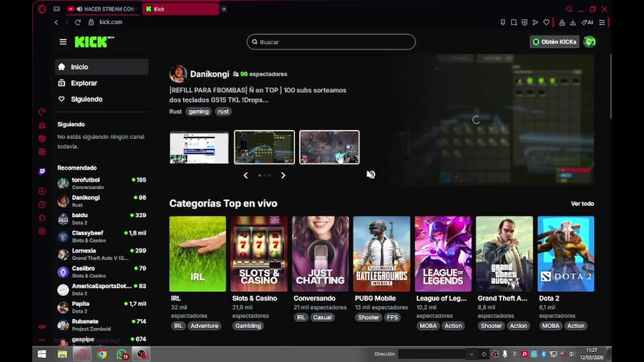Open Casiibro recommended channel
This screenshot has width=644, height=362.
102,271
